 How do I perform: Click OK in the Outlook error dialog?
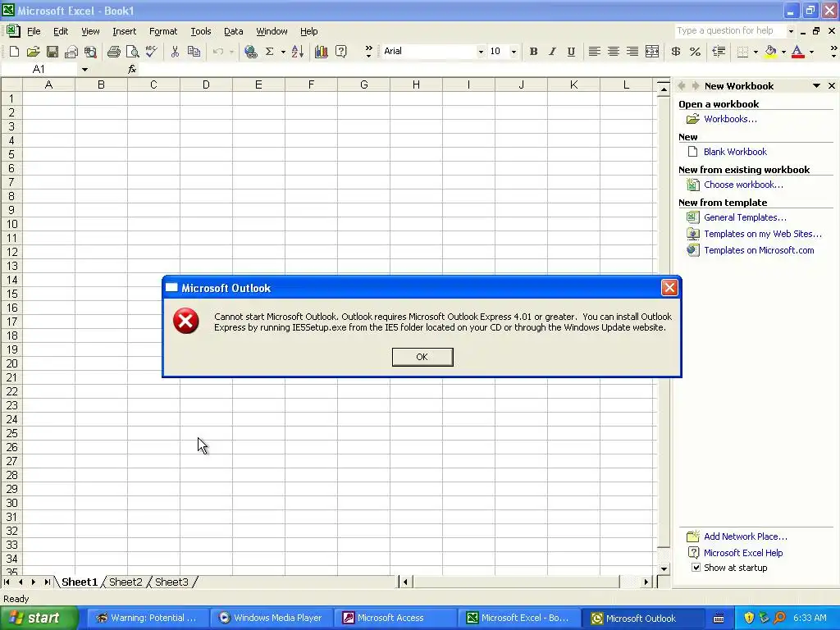[x=422, y=357]
